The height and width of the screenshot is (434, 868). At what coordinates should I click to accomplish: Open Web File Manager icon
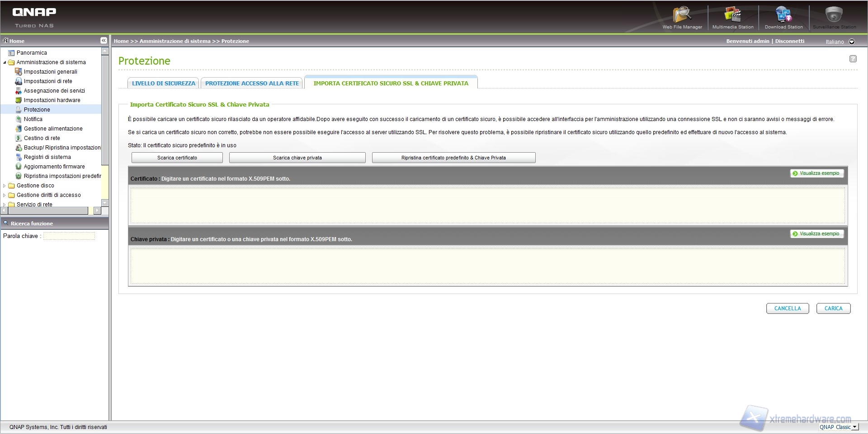coord(682,16)
